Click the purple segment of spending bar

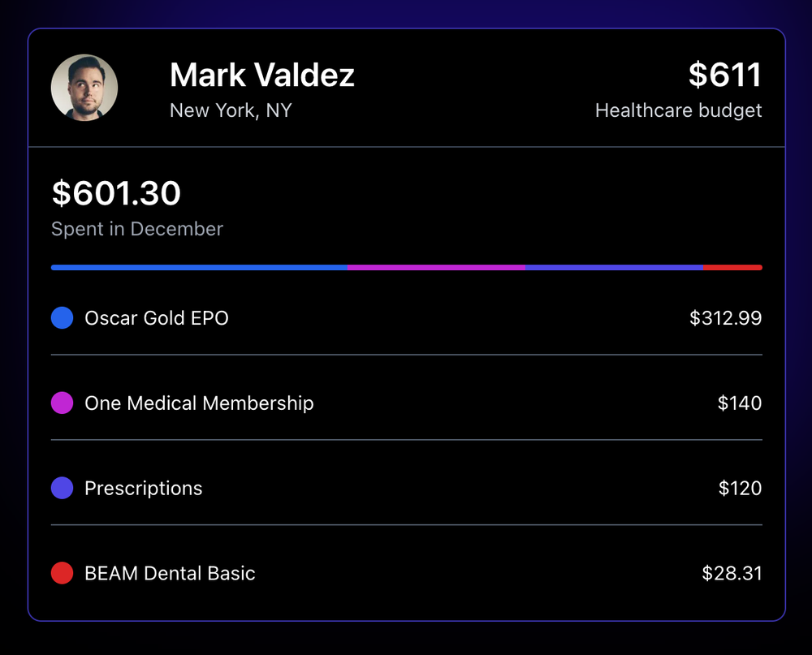(x=614, y=268)
